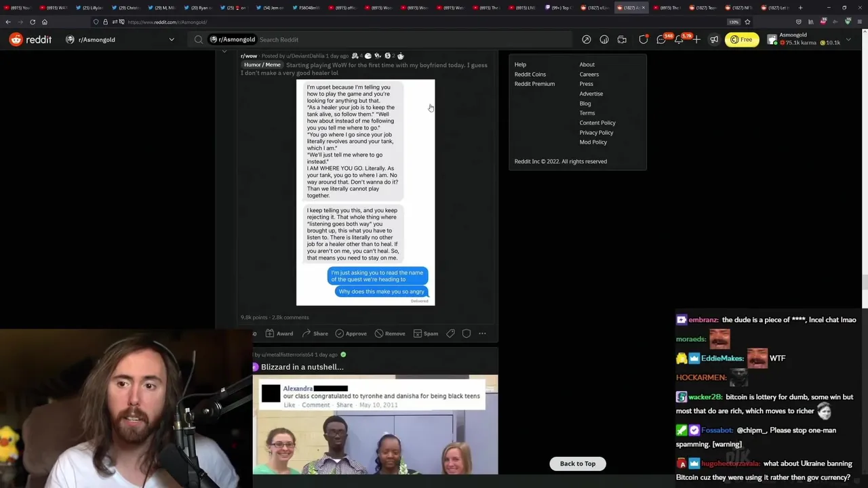
Task: Click the yellow Free coins button
Action: point(742,39)
